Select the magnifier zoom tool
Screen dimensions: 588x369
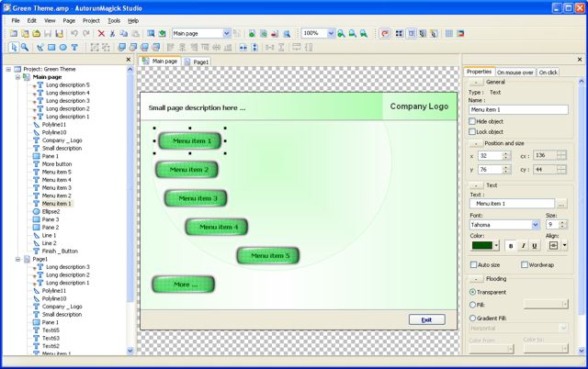click(25, 47)
